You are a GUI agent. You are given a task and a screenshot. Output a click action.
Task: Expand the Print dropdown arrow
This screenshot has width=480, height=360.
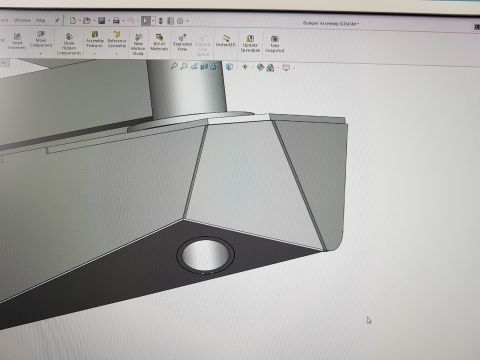(x=123, y=21)
